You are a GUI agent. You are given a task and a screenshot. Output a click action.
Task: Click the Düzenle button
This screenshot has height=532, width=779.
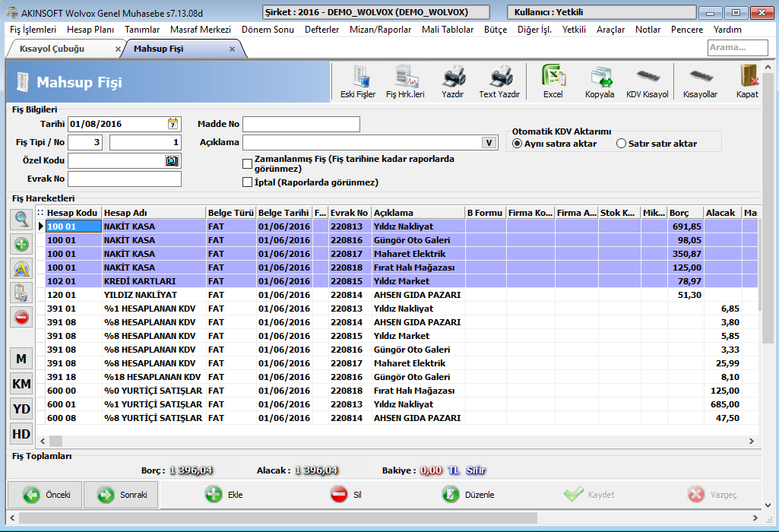click(x=468, y=495)
